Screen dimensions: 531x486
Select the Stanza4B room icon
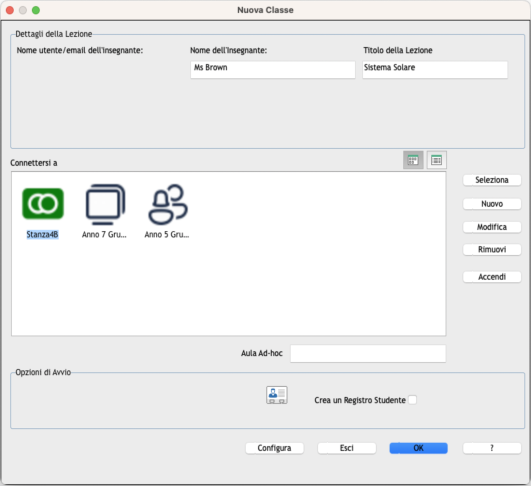[x=43, y=204]
